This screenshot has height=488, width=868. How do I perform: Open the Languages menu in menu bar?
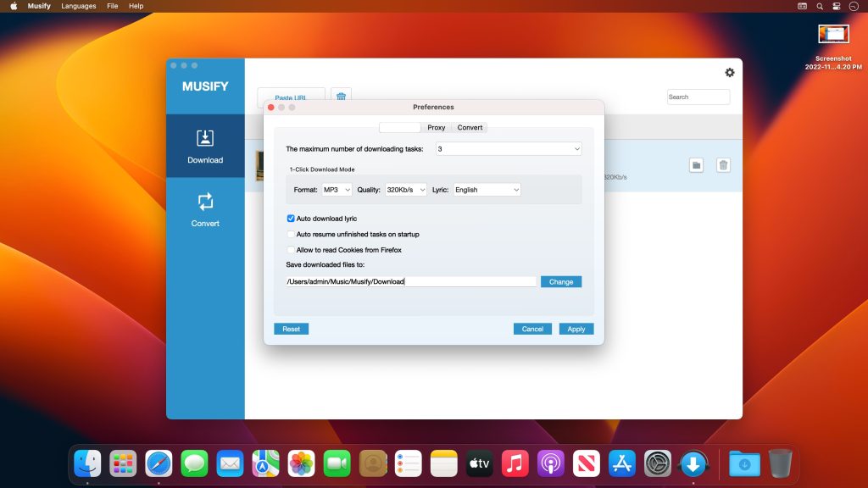coord(78,6)
